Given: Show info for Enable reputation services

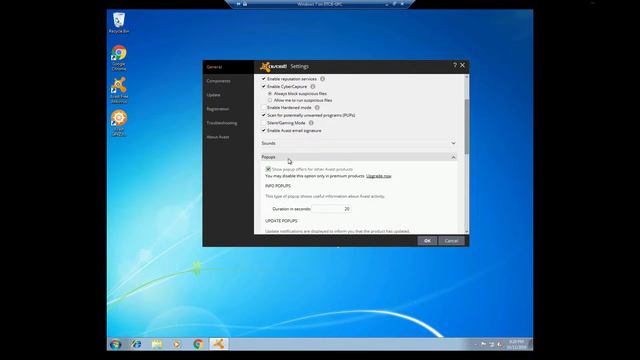Looking at the screenshot, I should coord(322,79).
